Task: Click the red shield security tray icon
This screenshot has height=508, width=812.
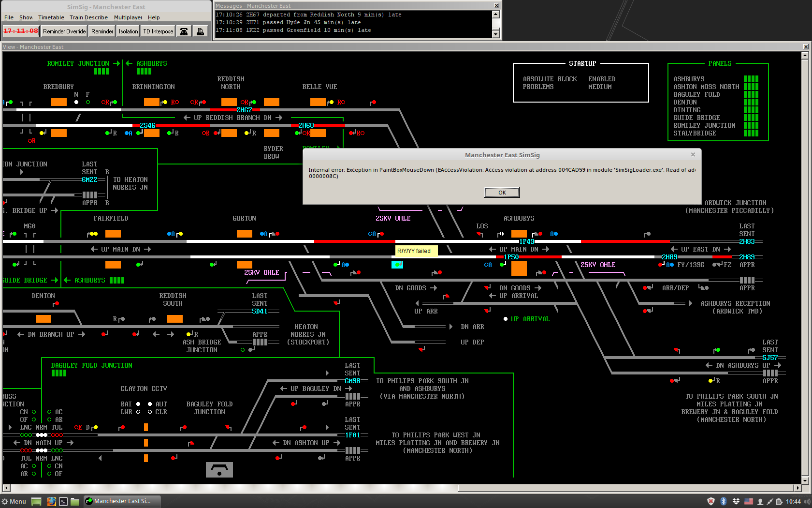Action: [x=710, y=501]
